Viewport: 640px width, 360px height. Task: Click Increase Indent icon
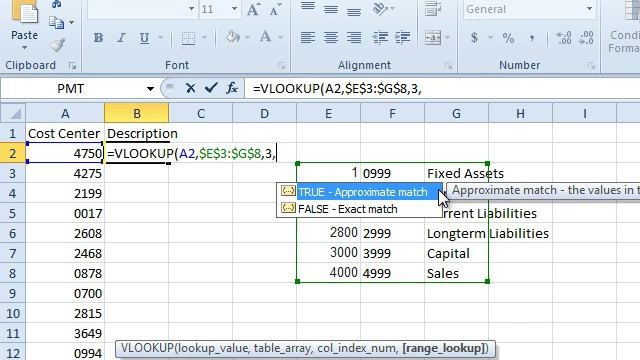click(403, 38)
